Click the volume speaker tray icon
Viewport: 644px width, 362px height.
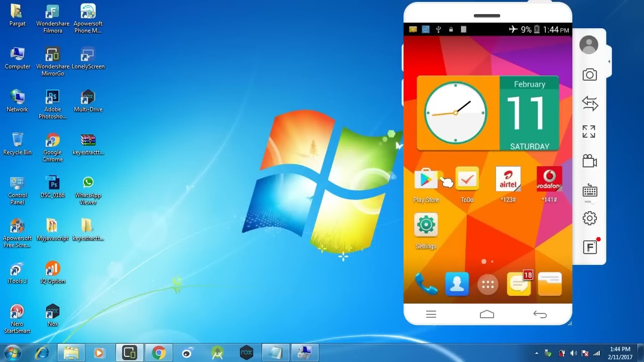pyautogui.click(x=574, y=353)
